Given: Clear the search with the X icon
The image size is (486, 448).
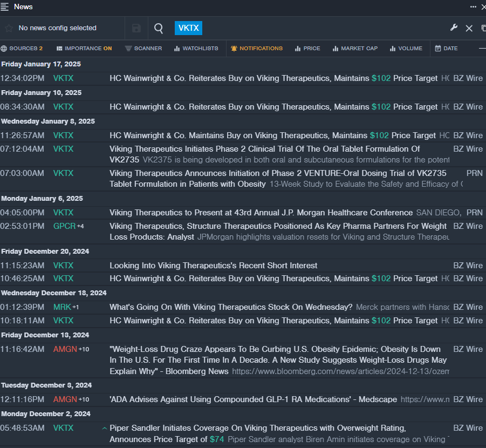Looking at the screenshot, I should (469, 28).
